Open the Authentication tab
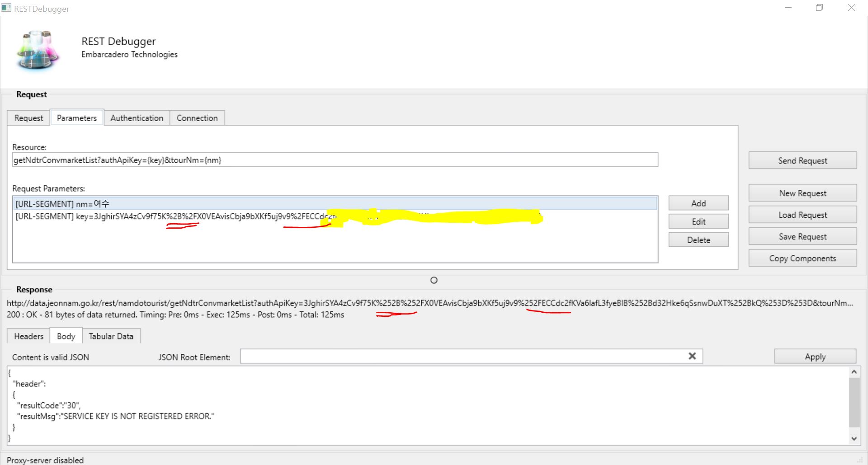 (x=137, y=118)
